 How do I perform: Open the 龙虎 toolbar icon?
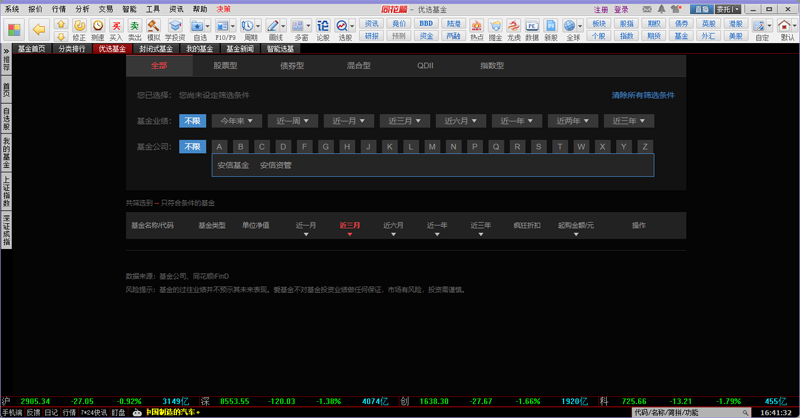514,28
